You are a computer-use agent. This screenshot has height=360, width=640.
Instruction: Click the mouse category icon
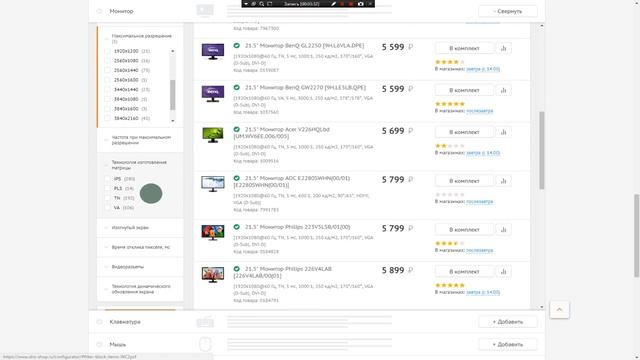(x=205, y=344)
